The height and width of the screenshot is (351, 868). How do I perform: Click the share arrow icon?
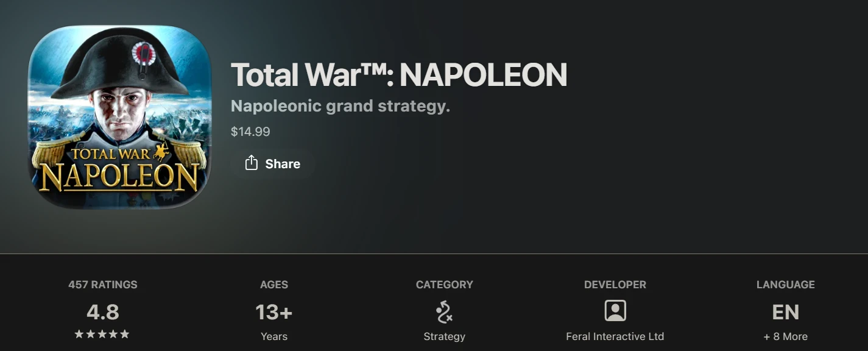point(251,163)
